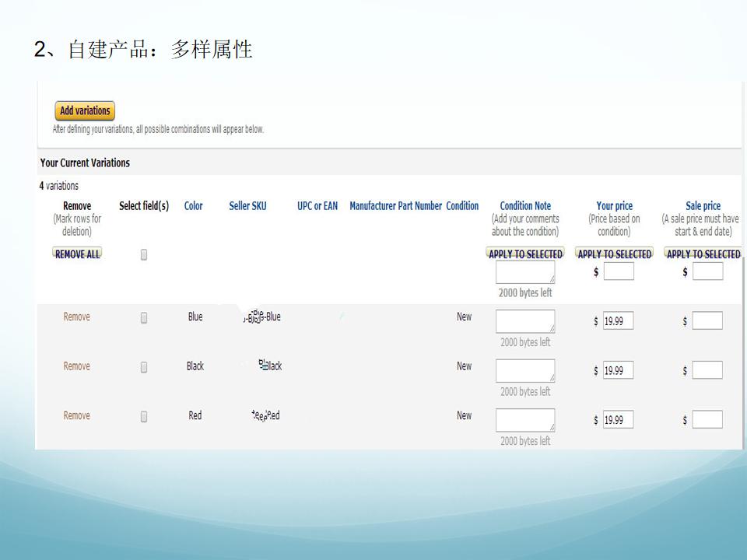The height and width of the screenshot is (560, 747).
Task: Click the Manufacturer Part Number header
Action: tap(396, 205)
